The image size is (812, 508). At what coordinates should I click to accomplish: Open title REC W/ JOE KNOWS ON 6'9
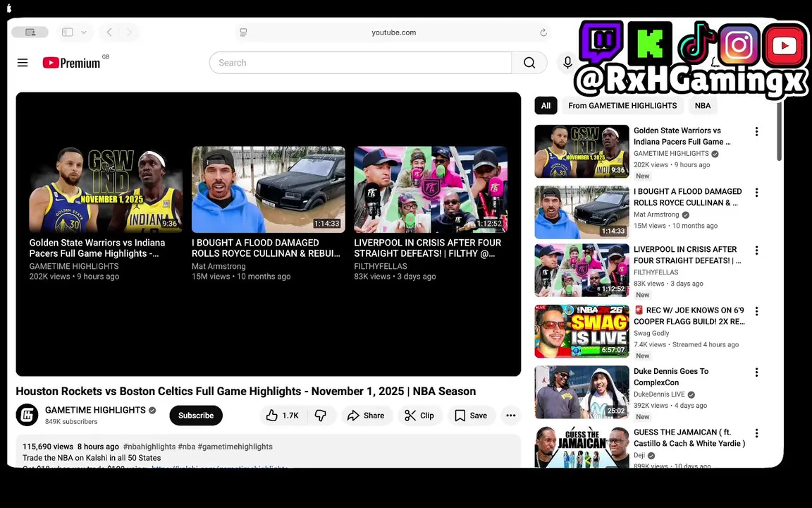pos(690,315)
